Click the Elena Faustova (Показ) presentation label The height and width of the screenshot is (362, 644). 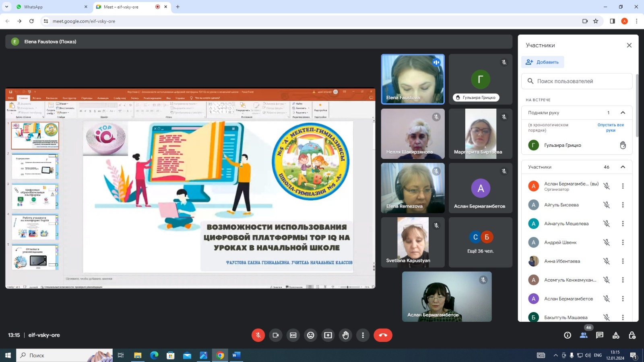(50, 41)
